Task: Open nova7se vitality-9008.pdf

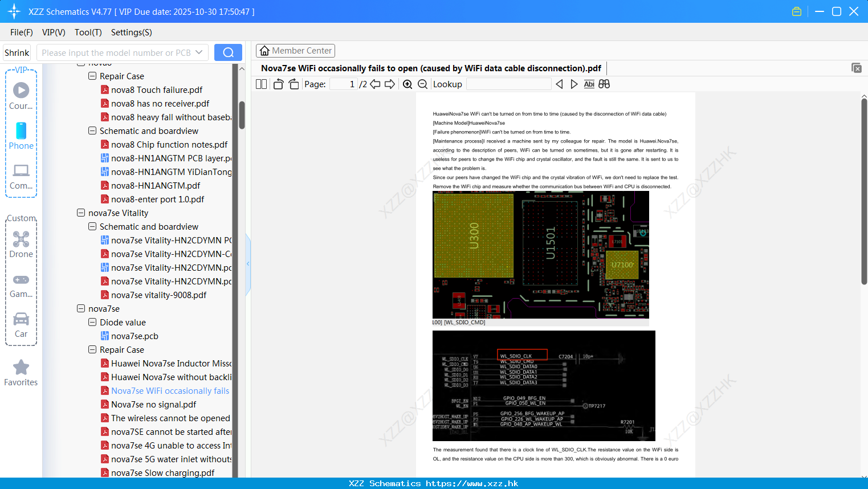Action: coord(158,295)
